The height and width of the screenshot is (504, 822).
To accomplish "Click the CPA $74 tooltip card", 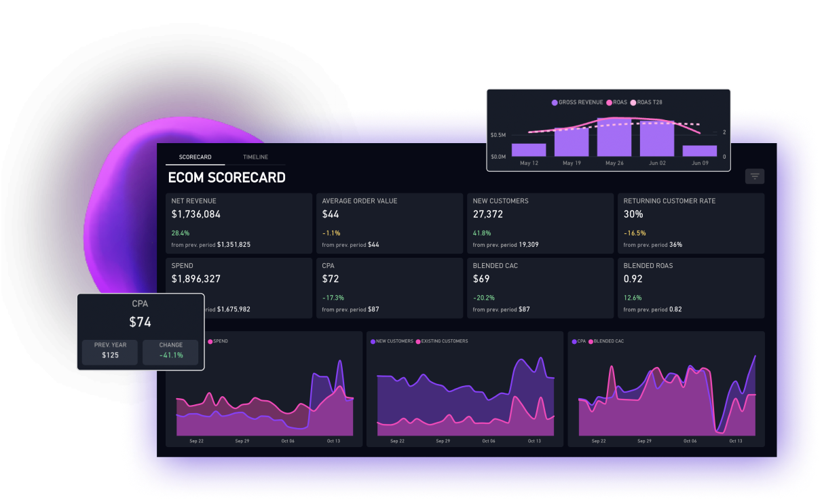I will pos(140,332).
